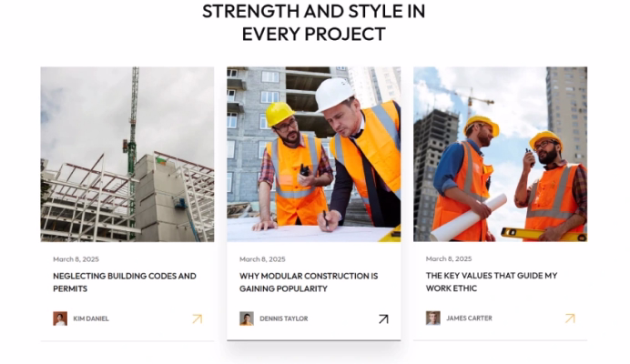Image resolution: width=630 pixels, height=364 pixels.
Task: Click the white hard hat in middle photo
Action: click(x=334, y=95)
